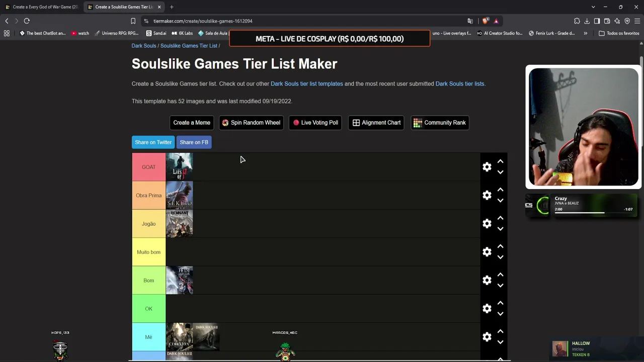Image resolution: width=644 pixels, height=362 pixels.
Task: Open settings gear for Bom tier
Action: pos(487,281)
